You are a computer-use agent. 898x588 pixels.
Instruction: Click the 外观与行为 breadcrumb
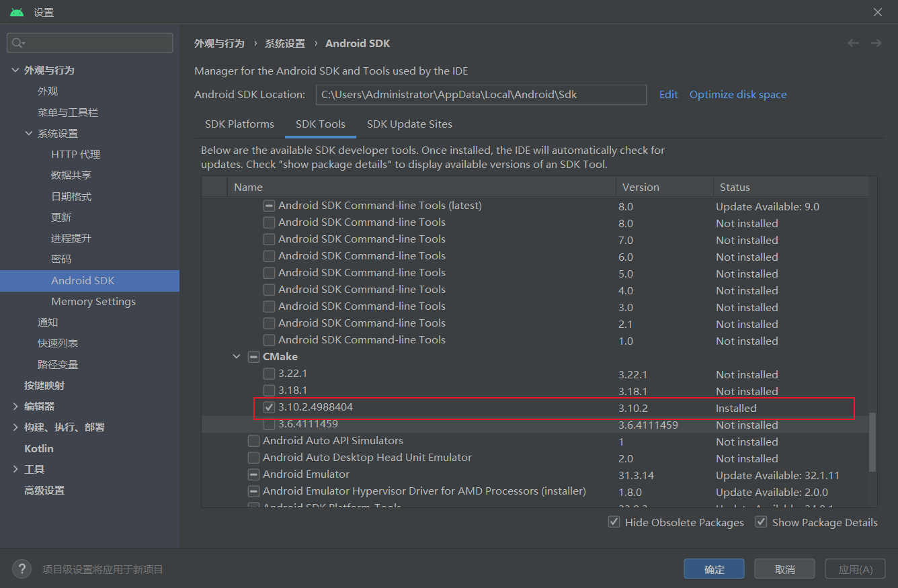point(219,43)
